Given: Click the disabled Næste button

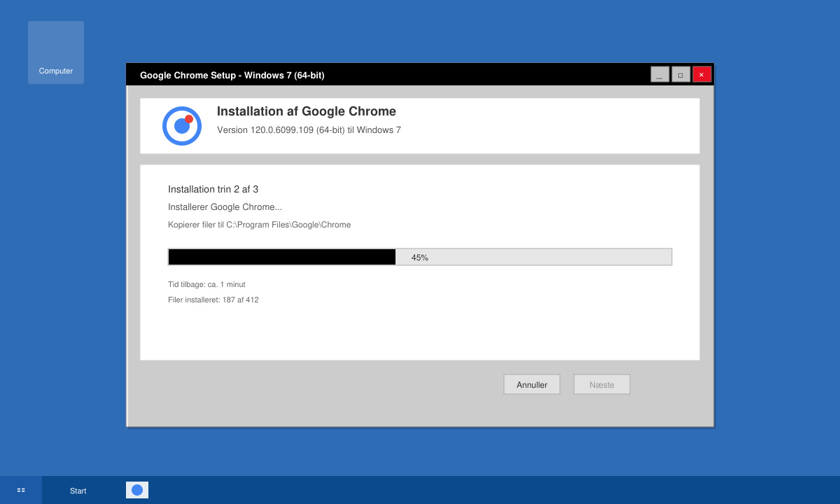Looking at the screenshot, I should (x=602, y=384).
